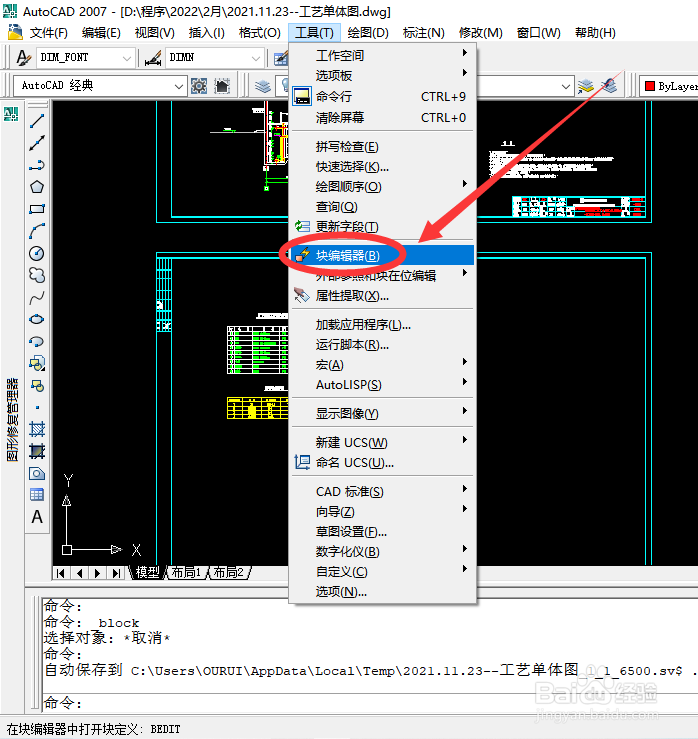Choose 草图设置(F)... menu item
698x739 pixels.
tap(383, 532)
